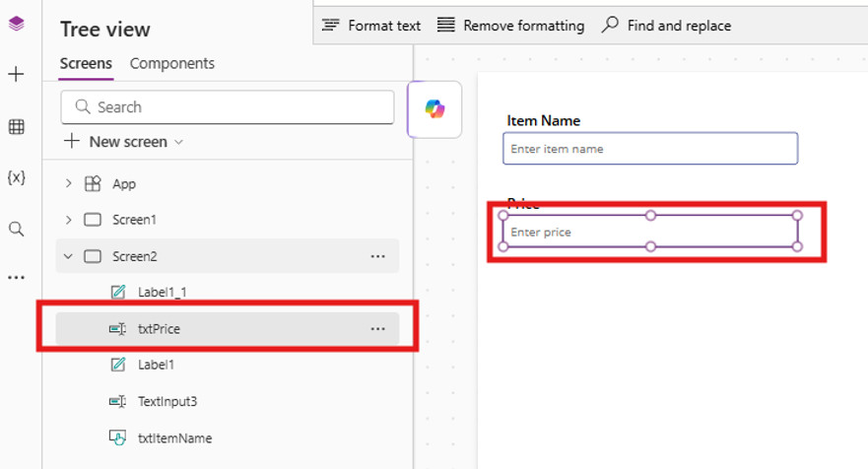Collapse the Screen2 tree node
This screenshot has height=469, width=868.
[68, 256]
